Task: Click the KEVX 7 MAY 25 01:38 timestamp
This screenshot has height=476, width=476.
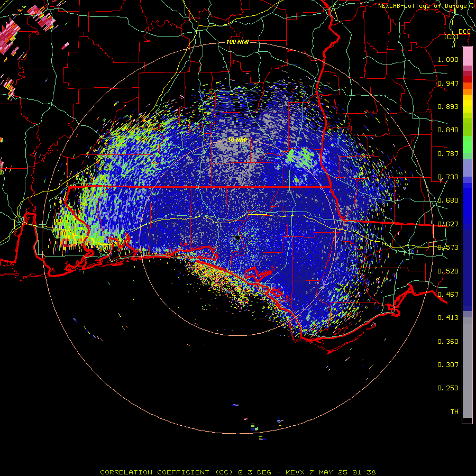Action: [x=331, y=472]
